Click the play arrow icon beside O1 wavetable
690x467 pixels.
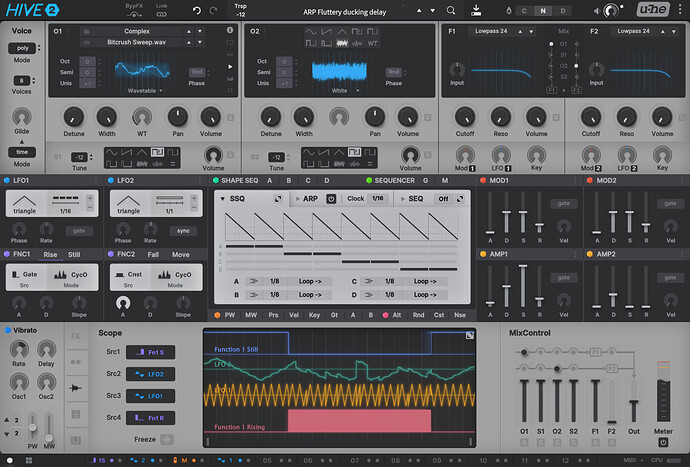point(230,67)
